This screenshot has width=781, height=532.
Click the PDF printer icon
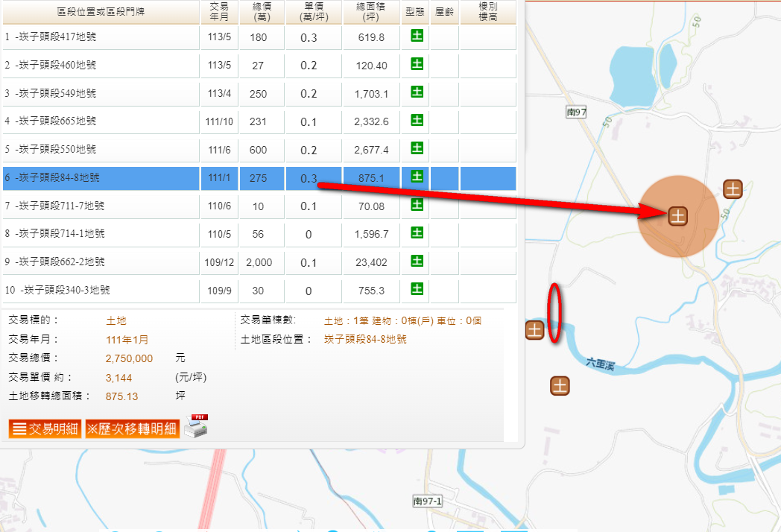[x=196, y=426]
